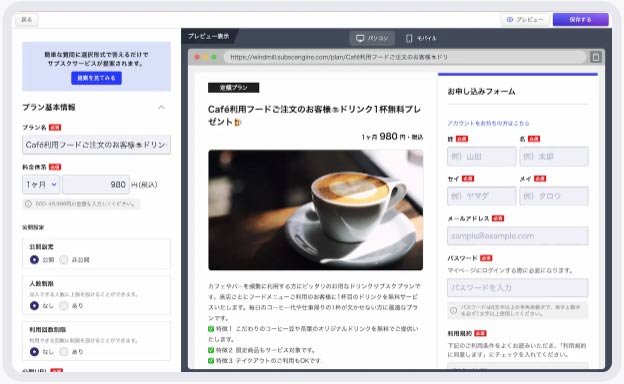Click the blue button in the suggestion banner
Screen dimensions: 624x384
(96, 78)
